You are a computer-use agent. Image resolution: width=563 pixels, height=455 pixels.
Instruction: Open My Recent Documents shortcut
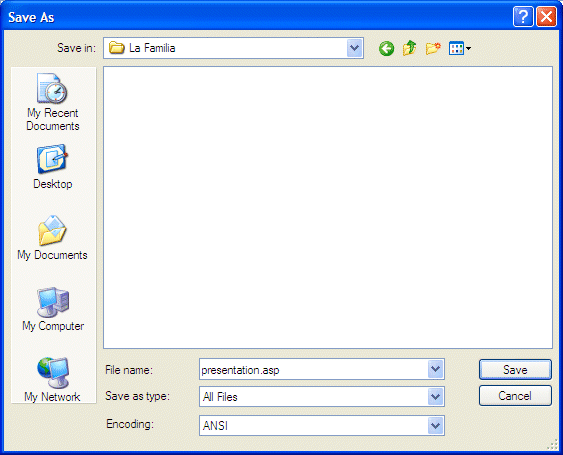click(x=53, y=102)
